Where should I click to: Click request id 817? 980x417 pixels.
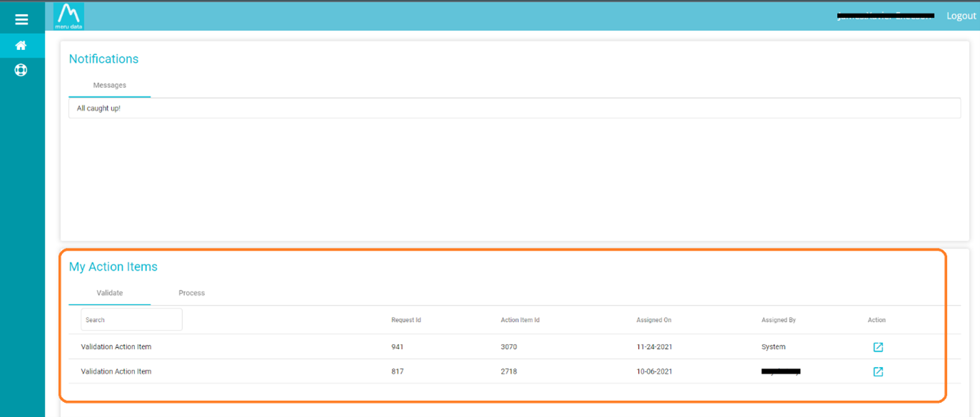click(x=397, y=371)
